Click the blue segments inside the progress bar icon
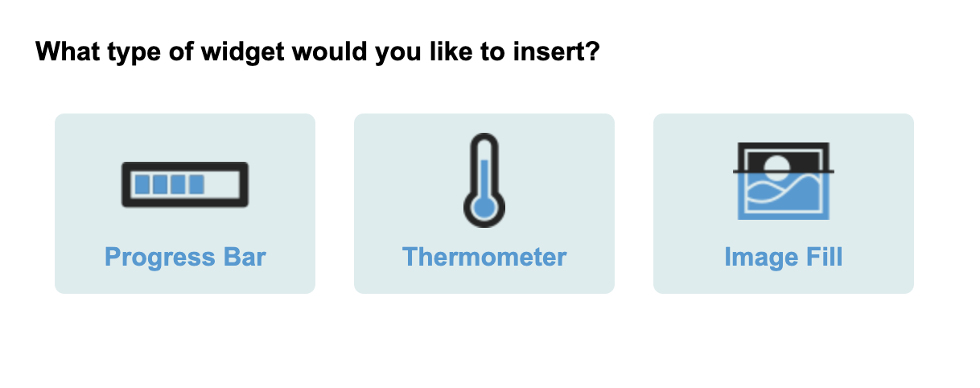 click(x=169, y=184)
